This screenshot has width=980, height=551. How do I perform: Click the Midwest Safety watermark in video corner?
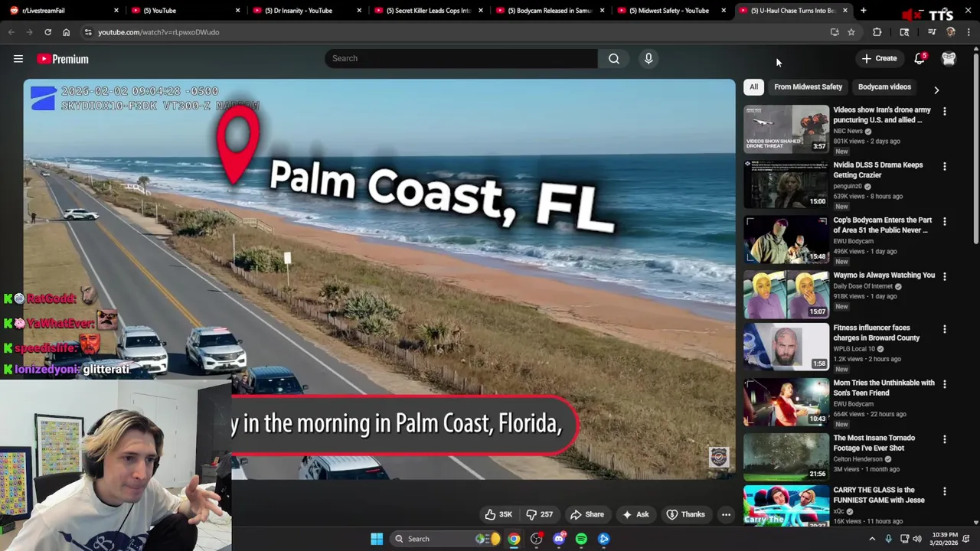coord(718,457)
